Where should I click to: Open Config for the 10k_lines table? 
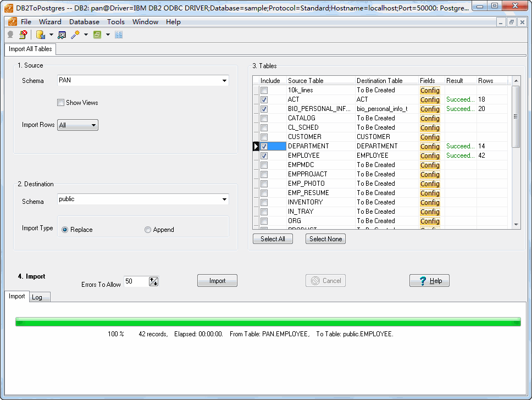click(x=430, y=90)
